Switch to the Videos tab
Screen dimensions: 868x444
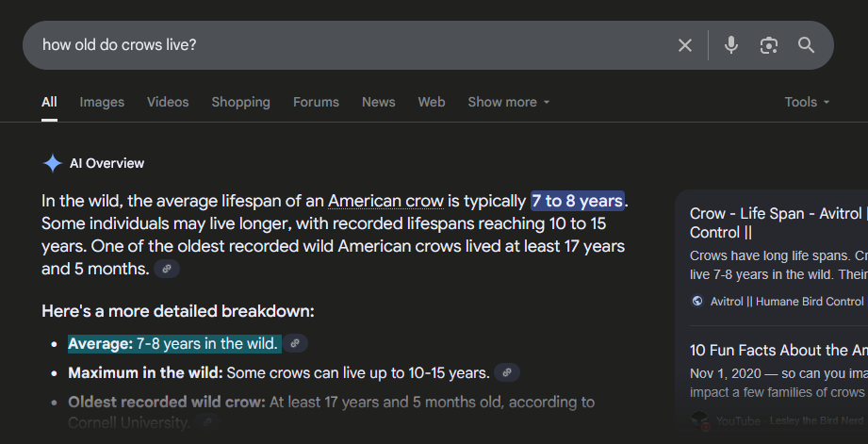(x=168, y=103)
